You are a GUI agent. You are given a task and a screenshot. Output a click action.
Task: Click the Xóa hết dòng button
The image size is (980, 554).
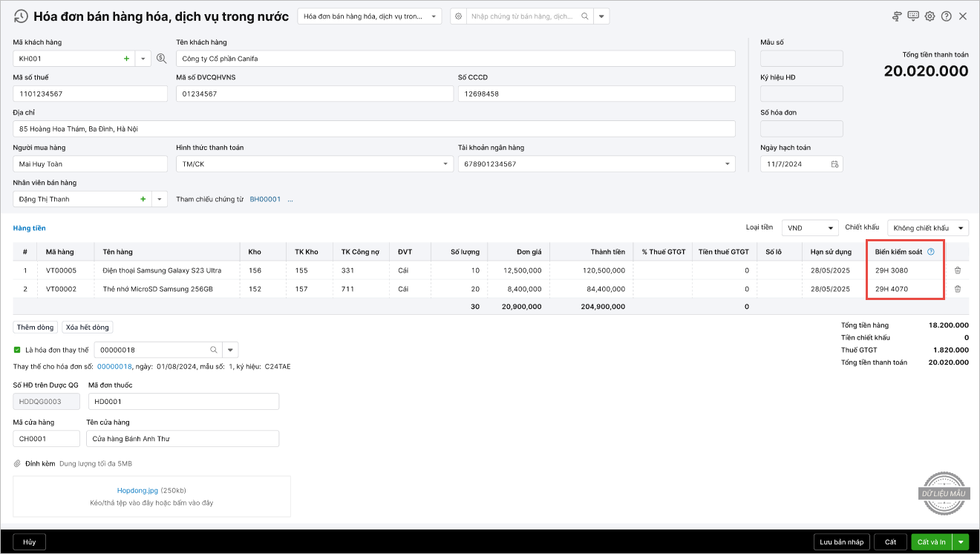tap(87, 327)
